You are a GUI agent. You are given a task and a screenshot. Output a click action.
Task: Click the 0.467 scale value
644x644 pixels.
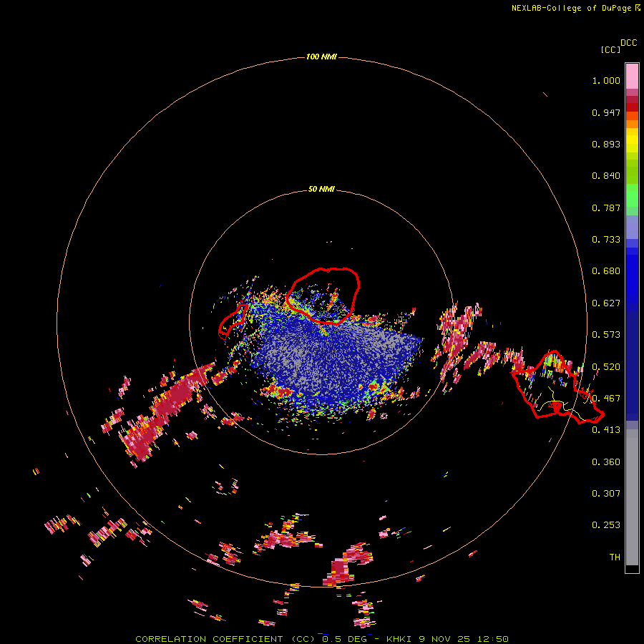pyautogui.click(x=606, y=399)
